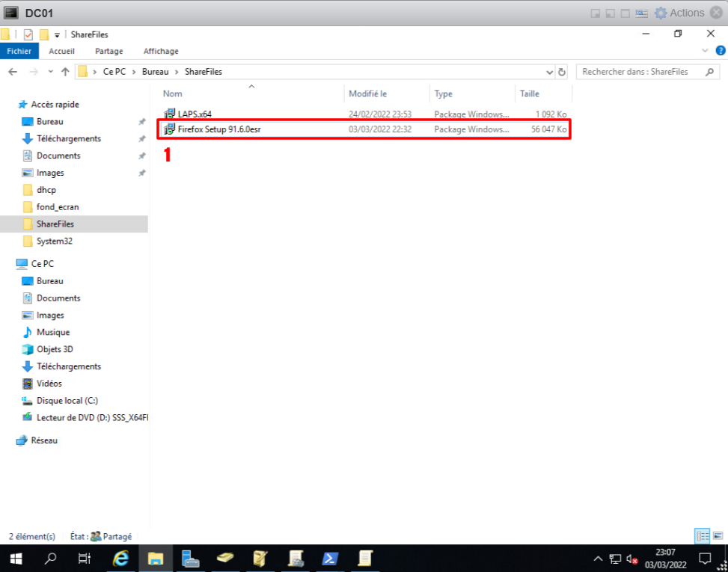Open the Fichier menu tab
The image size is (728, 572).
tap(19, 51)
